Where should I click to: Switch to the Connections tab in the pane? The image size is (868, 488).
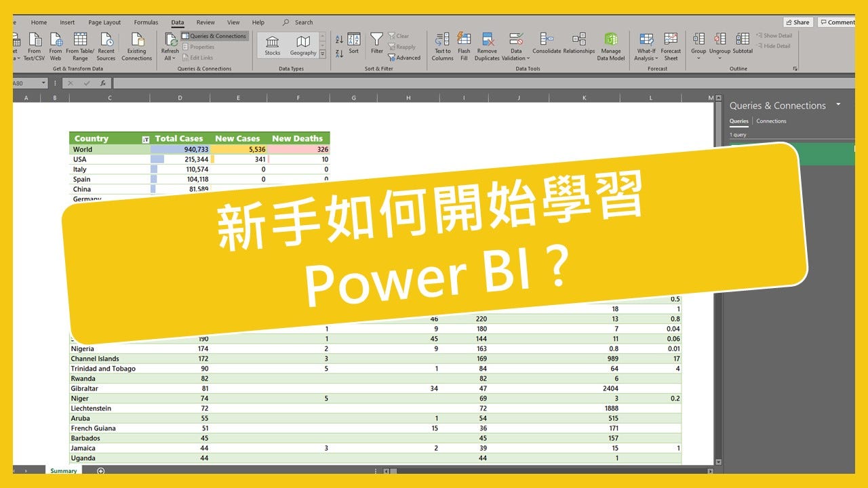772,121
